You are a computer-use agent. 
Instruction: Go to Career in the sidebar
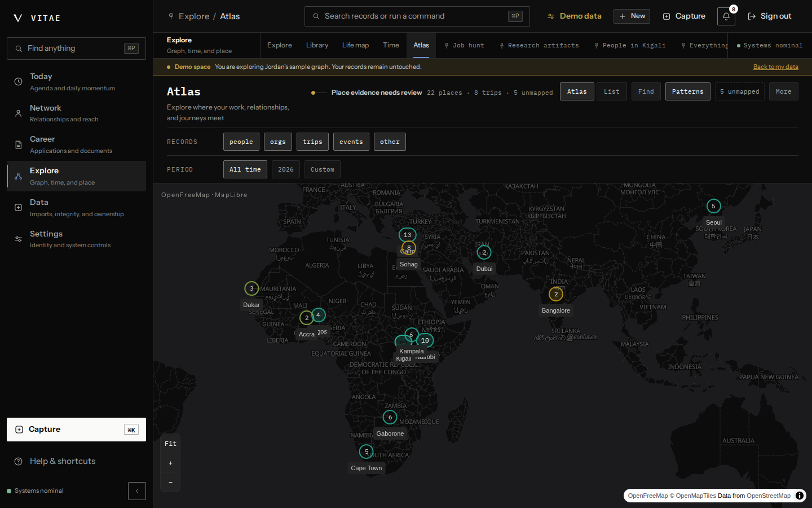(76, 144)
